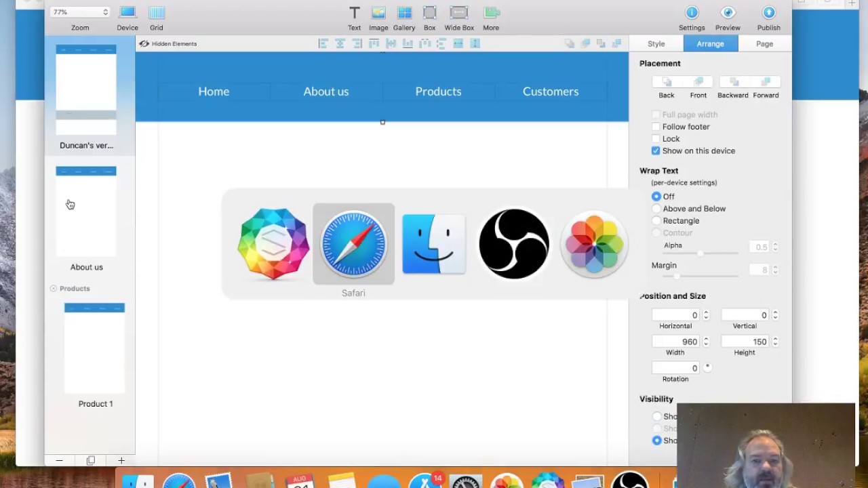Click the Horizontal position stepper
The image size is (868, 488).
pyautogui.click(x=706, y=315)
